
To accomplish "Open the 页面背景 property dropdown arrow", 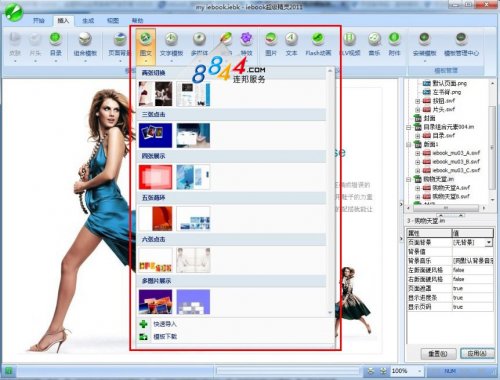I will (x=489, y=242).
